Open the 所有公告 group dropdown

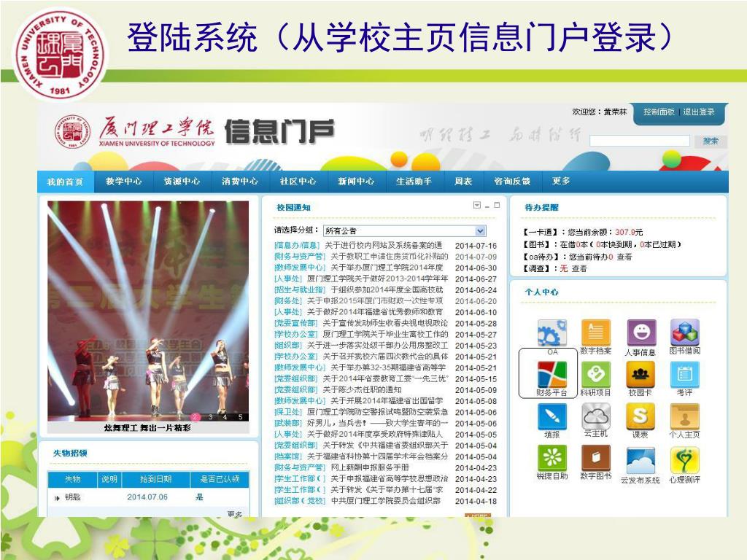pyautogui.click(x=404, y=231)
